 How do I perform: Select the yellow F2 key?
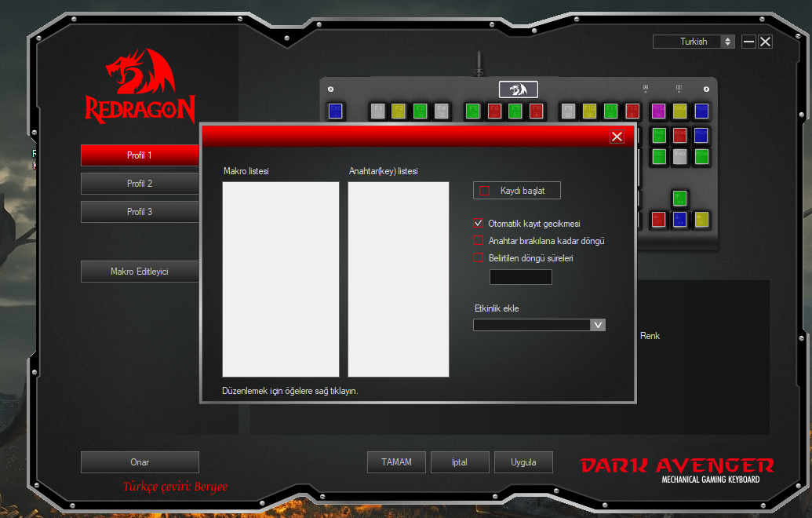tap(399, 111)
